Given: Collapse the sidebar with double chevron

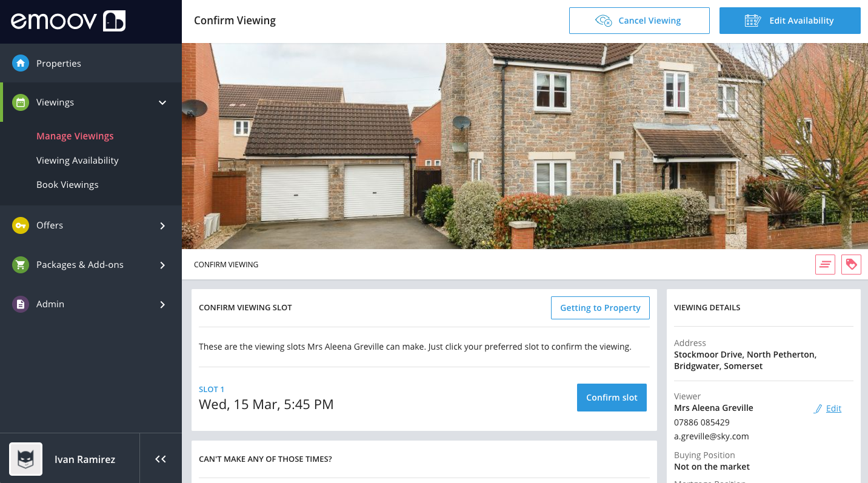Looking at the screenshot, I should click(161, 459).
